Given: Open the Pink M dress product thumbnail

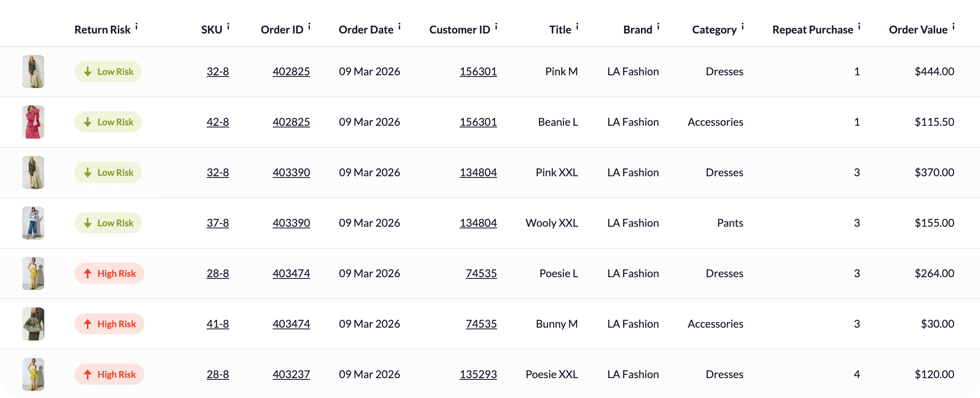Looking at the screenshot, I should pos(33,72).
